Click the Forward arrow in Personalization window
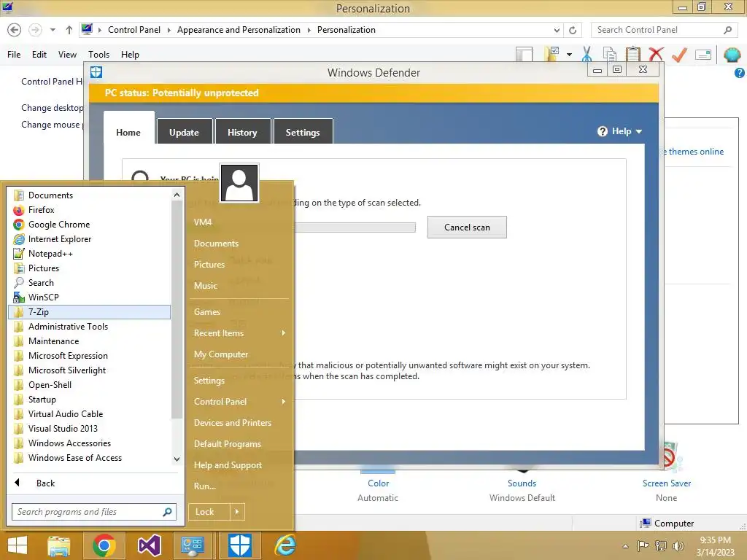747x560 pixels. click(35, 30)
